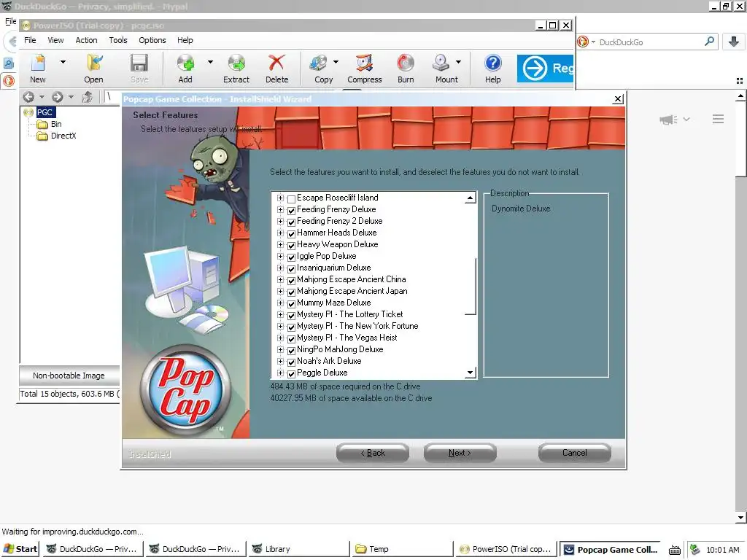Open the PowerISO Action menu

tap(86, 40)
